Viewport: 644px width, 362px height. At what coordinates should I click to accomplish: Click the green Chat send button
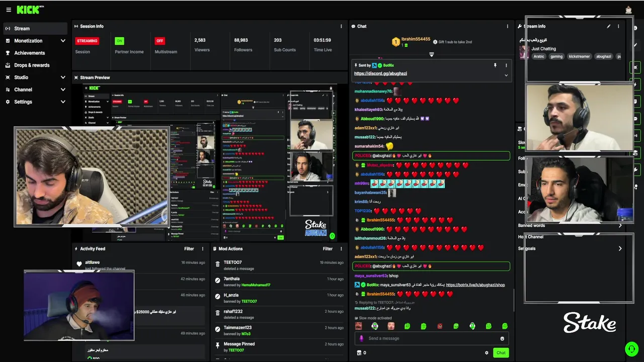(x=501, y=353)
